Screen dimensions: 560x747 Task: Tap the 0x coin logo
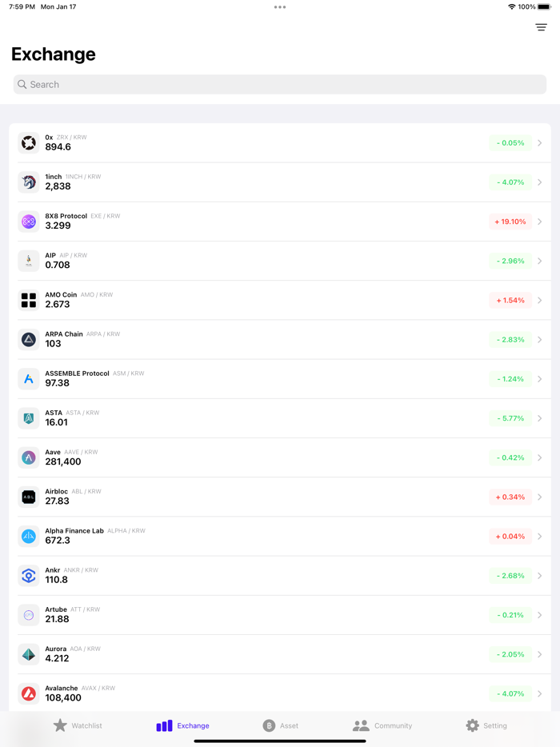[29, 142]
